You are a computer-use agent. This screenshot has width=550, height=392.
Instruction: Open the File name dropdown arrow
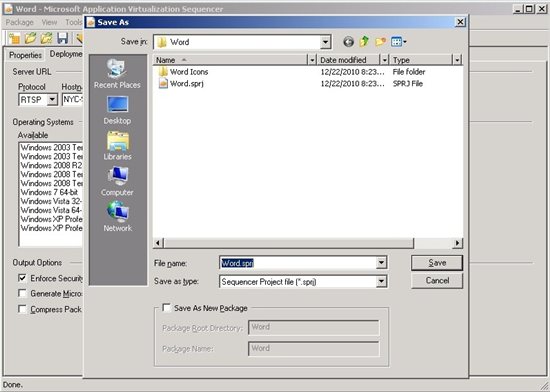tap(381, 263)
